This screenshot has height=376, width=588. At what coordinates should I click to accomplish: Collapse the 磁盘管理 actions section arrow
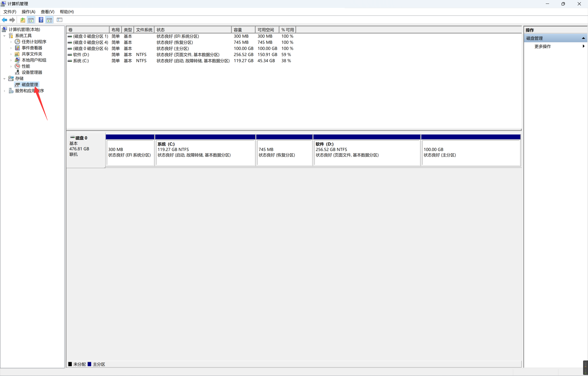pyautogui.click(x=583, y=38)
